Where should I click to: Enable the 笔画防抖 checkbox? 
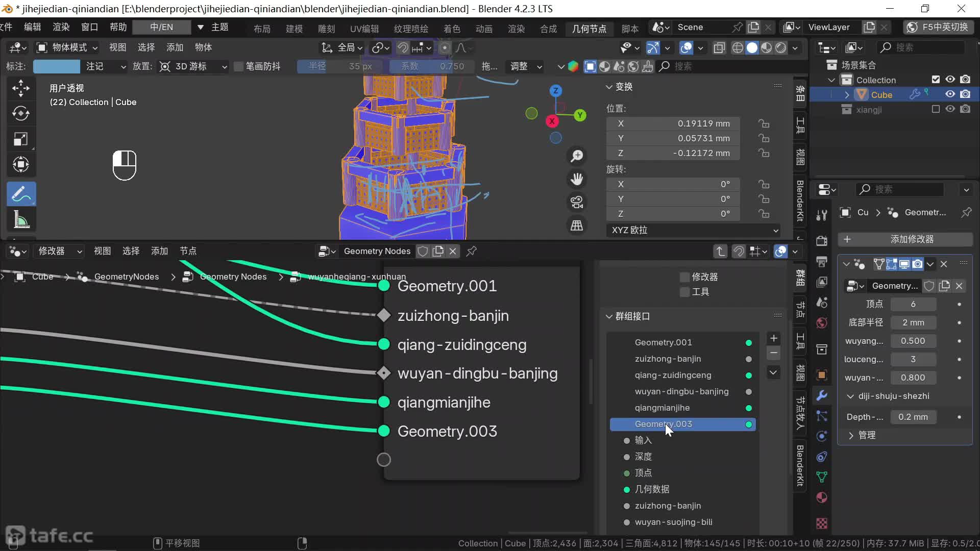(238, 66)
